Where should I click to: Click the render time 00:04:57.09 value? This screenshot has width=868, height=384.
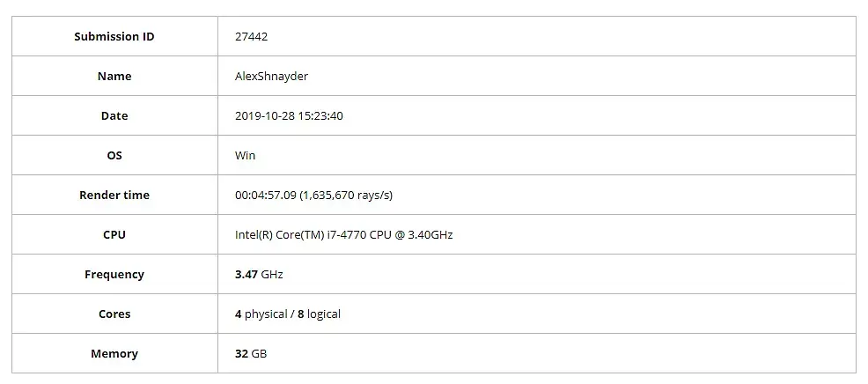point(266,195)
